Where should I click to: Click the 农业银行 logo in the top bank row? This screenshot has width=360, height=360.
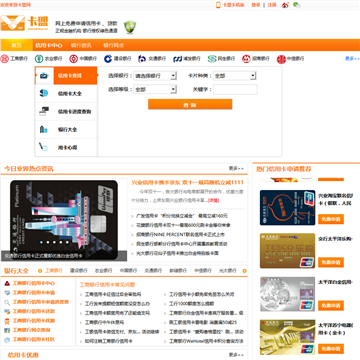coord(39,59)
